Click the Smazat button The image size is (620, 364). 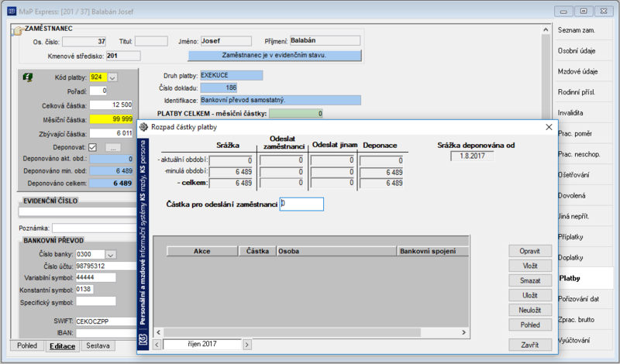pos(530,280)
